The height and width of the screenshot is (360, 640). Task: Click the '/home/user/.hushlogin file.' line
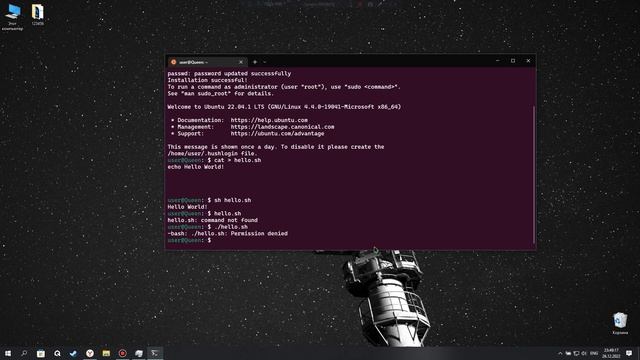(x=212, y=154)
